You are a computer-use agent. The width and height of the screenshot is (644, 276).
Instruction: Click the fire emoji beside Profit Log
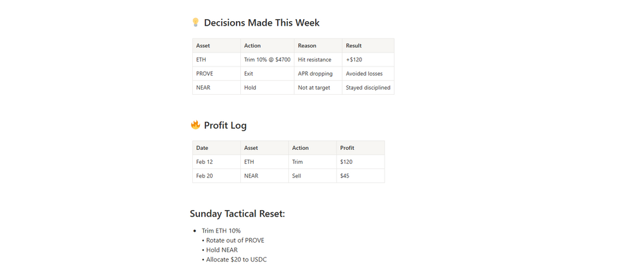(195, 125)
